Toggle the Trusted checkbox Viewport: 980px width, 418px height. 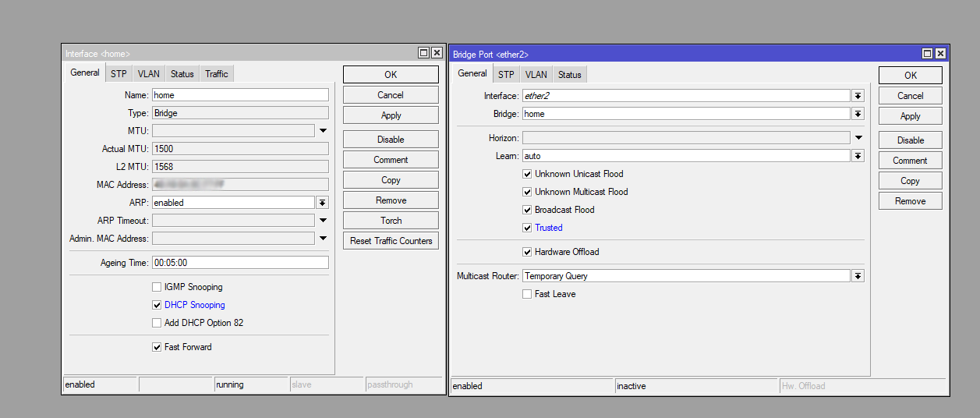pos(527,228)
